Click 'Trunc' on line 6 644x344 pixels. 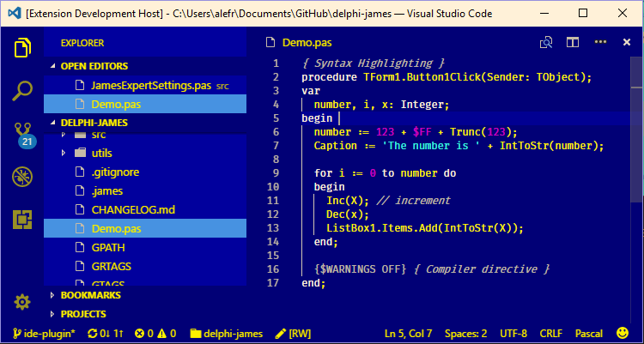click(x=465, y=132)
